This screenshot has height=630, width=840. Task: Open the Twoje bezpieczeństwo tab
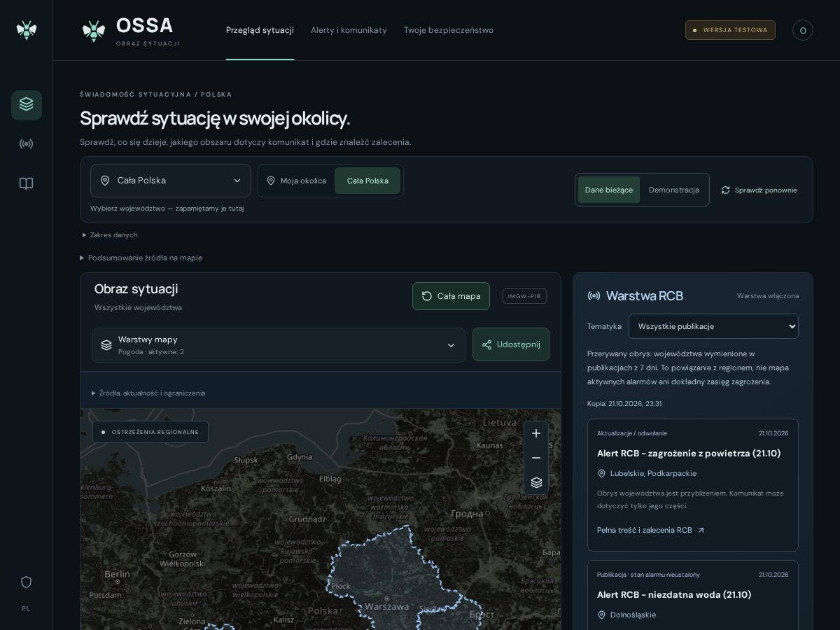pyautogui.click(x=449, y=30)
